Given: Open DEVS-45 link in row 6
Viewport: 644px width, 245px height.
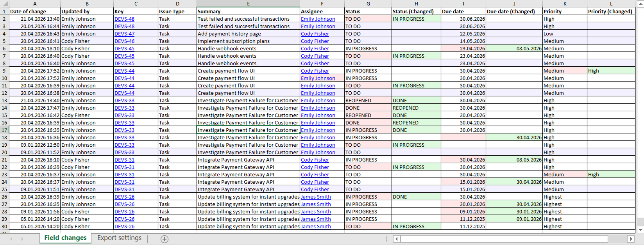Looking at the screenshot, I should click(124, 48).
